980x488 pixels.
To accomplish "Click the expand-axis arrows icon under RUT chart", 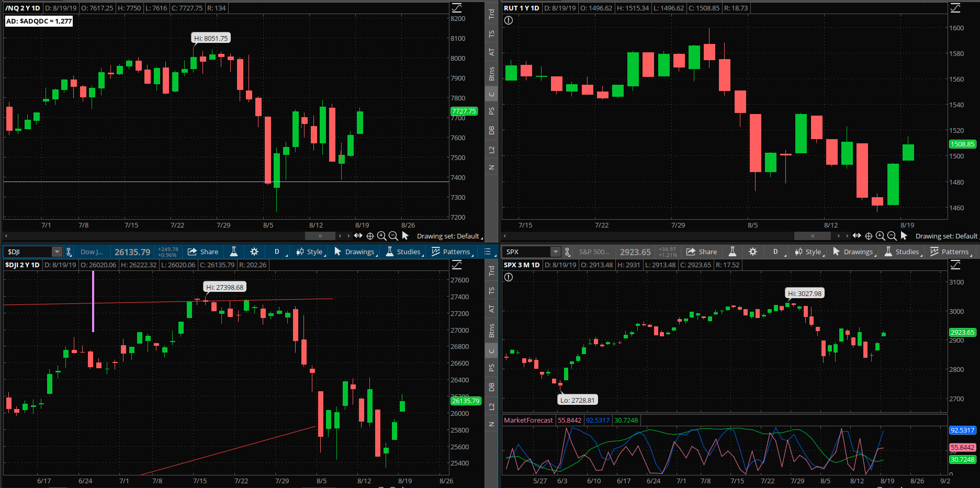I will pos(857,236).
